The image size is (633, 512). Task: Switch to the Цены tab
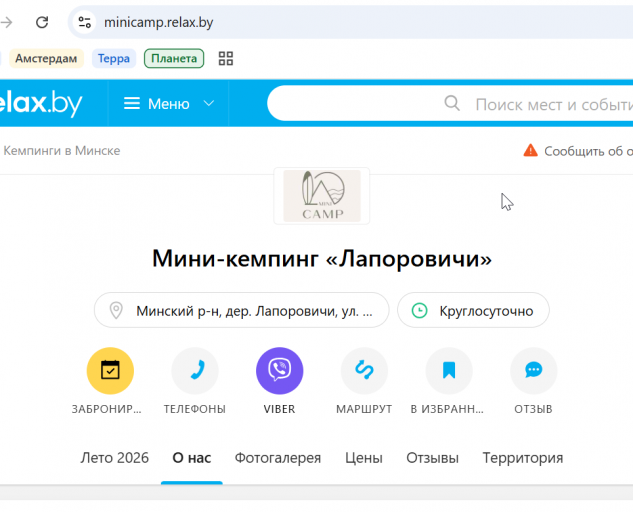[364, 458]
